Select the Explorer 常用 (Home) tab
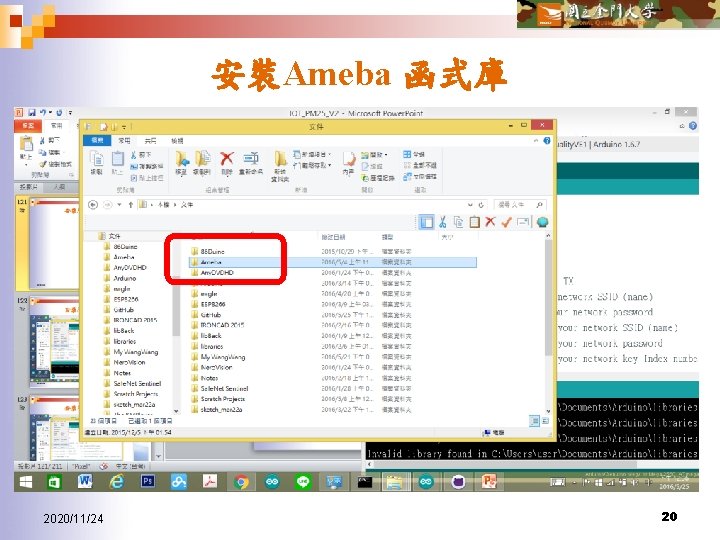The height and width of the screenshot is (540, 720). coord(124,141)
